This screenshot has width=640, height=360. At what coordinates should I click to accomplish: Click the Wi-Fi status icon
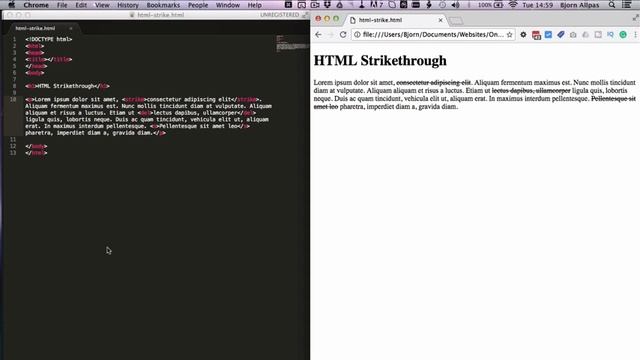coord(513,5)
